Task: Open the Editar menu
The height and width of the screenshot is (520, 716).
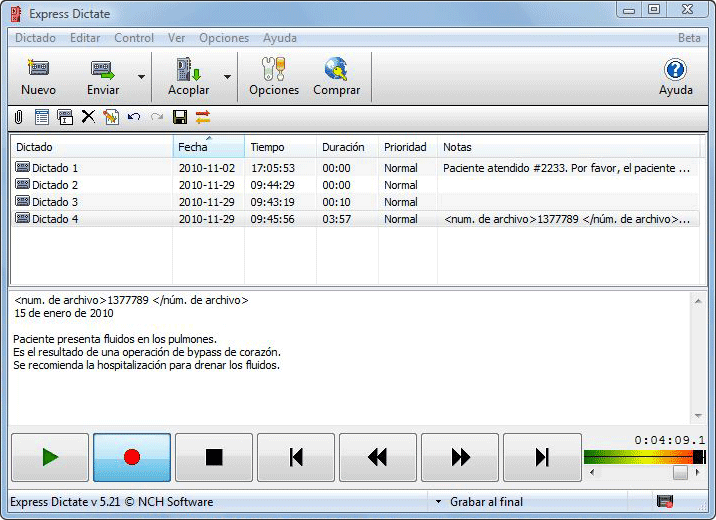Action: tap(85, 38)
